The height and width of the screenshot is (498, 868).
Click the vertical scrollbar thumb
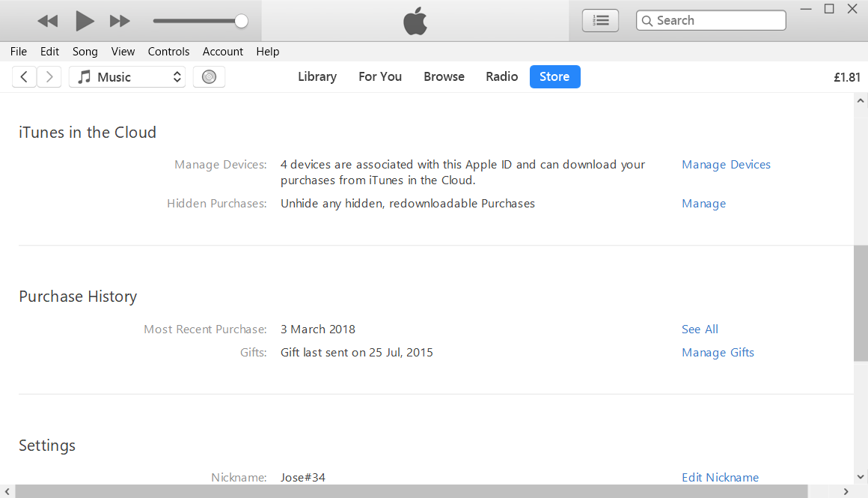tap(861, 303)
